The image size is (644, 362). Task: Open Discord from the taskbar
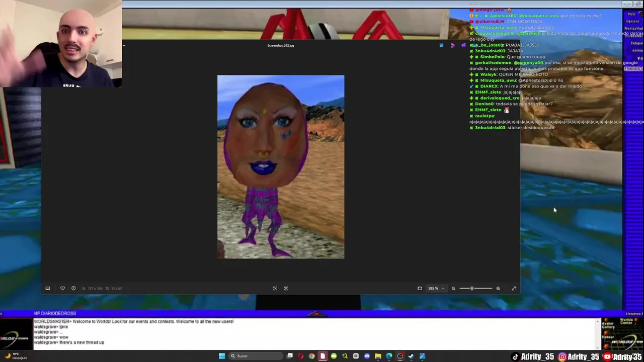click(x=367, y=356)
